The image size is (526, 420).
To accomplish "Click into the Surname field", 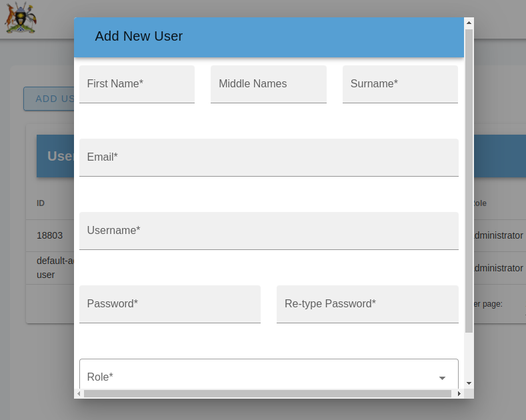I will tap(400, 84).
